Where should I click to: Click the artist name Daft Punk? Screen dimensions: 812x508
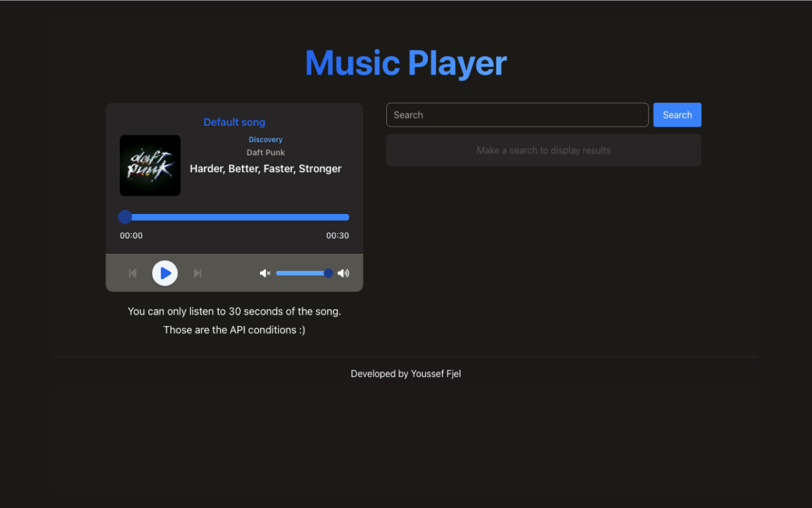266,152
